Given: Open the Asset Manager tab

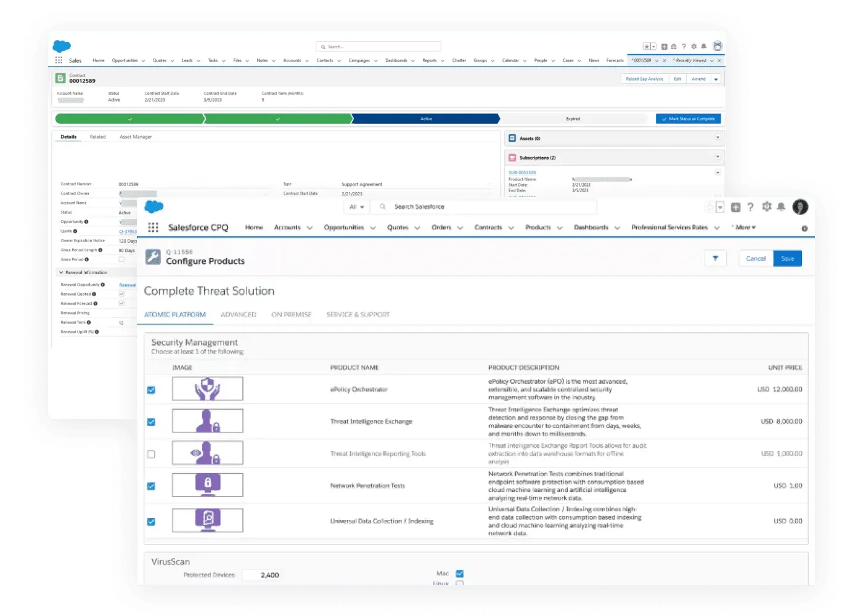Looking at the screenshot, I should (135, 136).
